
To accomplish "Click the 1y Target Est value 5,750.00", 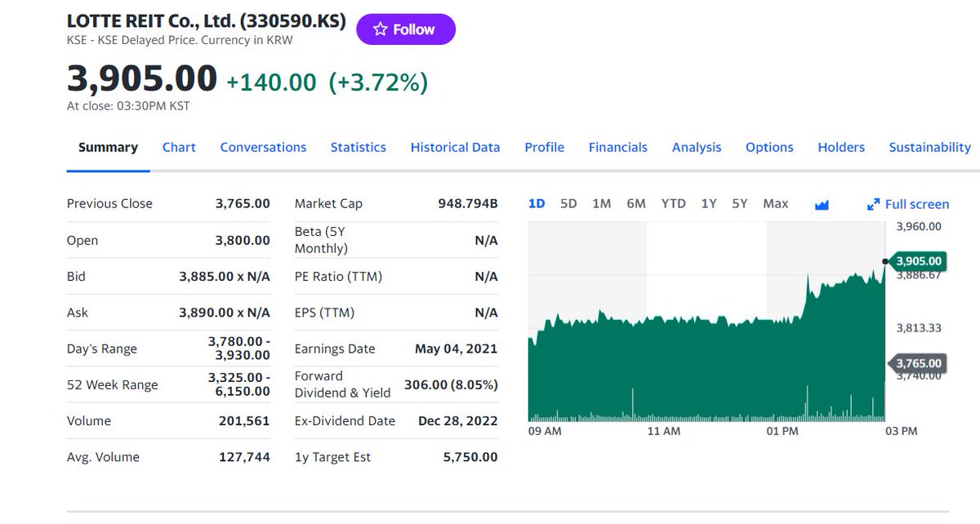I will (x=470, y=457).
